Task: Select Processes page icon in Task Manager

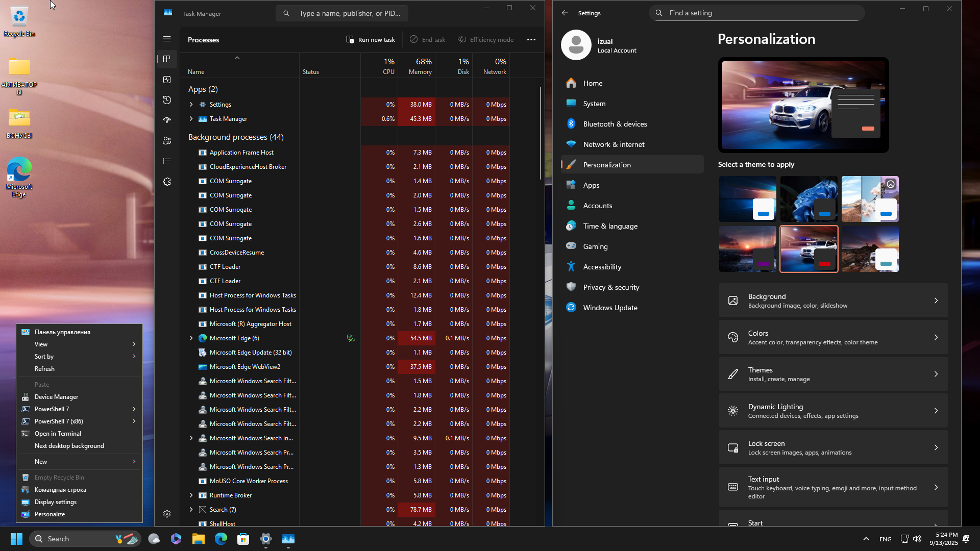Action: tap(167, 59)
